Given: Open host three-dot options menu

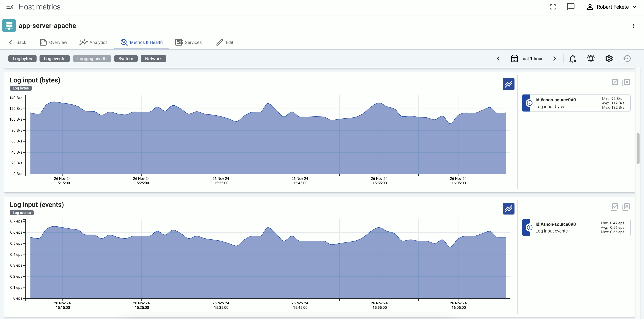Looking at the screenshot, I should point(633,26).
